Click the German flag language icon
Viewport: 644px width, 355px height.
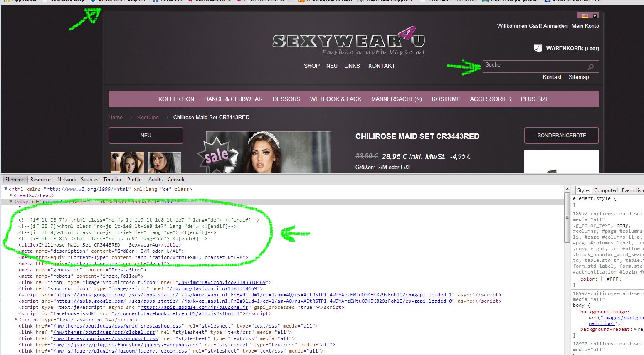click(585, 16)
